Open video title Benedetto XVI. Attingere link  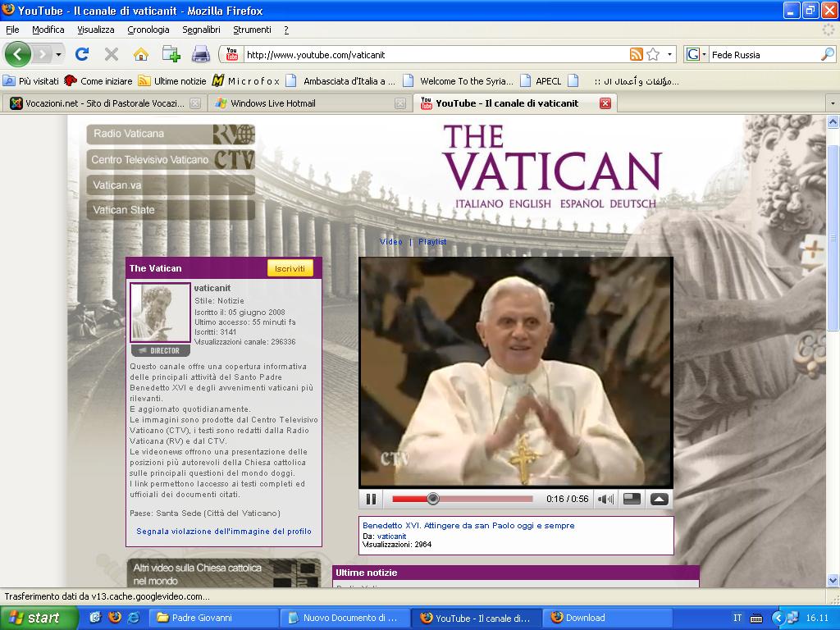point(468,526)
